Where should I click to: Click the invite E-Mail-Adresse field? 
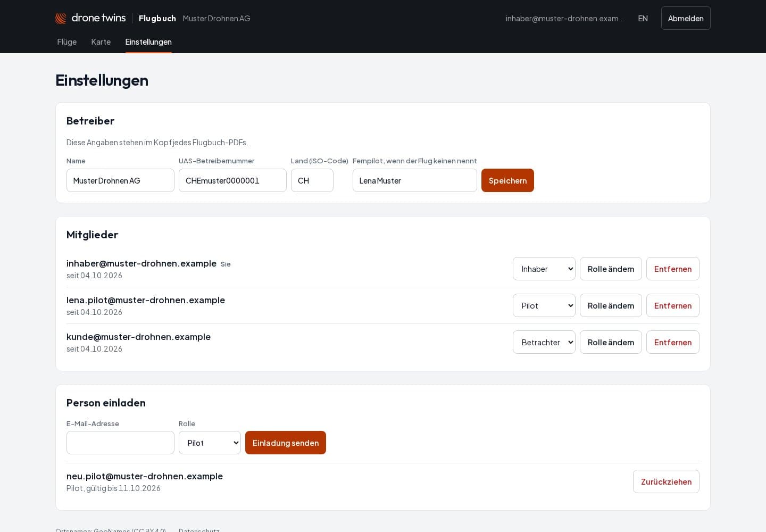(x=120, y=443)
